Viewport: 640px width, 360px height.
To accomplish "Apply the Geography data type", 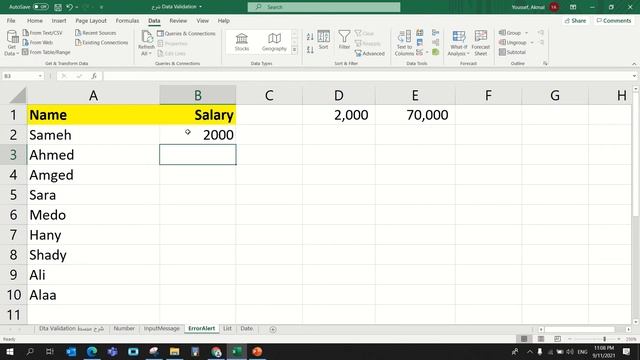I will pos(274,42).
